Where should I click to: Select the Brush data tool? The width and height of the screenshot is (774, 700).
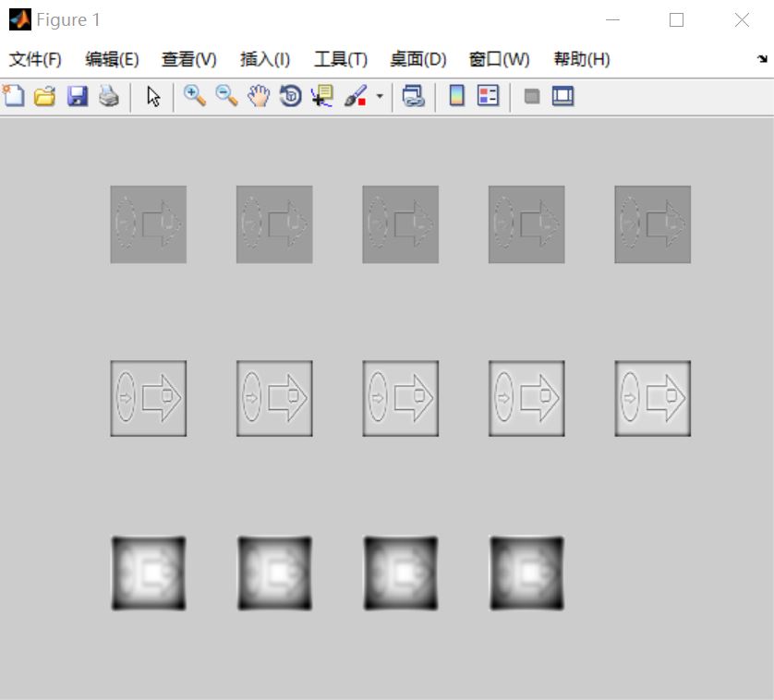pos(356,96)
